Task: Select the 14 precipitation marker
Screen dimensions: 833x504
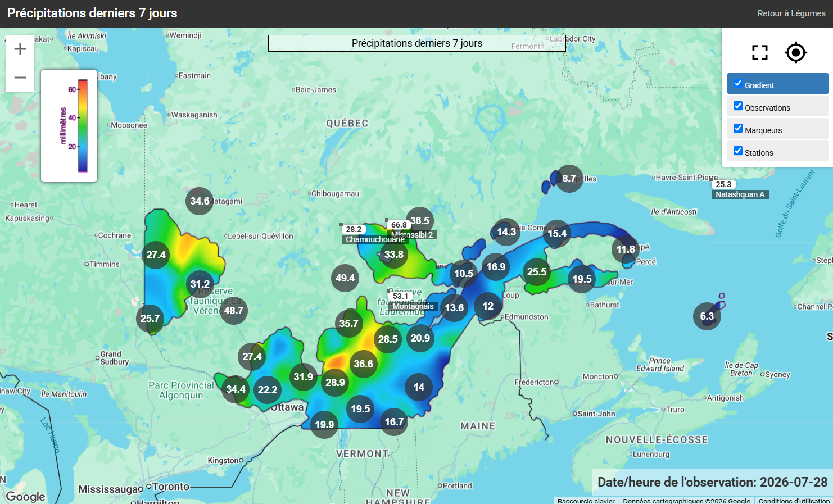Action: click(x=419, y=387)
